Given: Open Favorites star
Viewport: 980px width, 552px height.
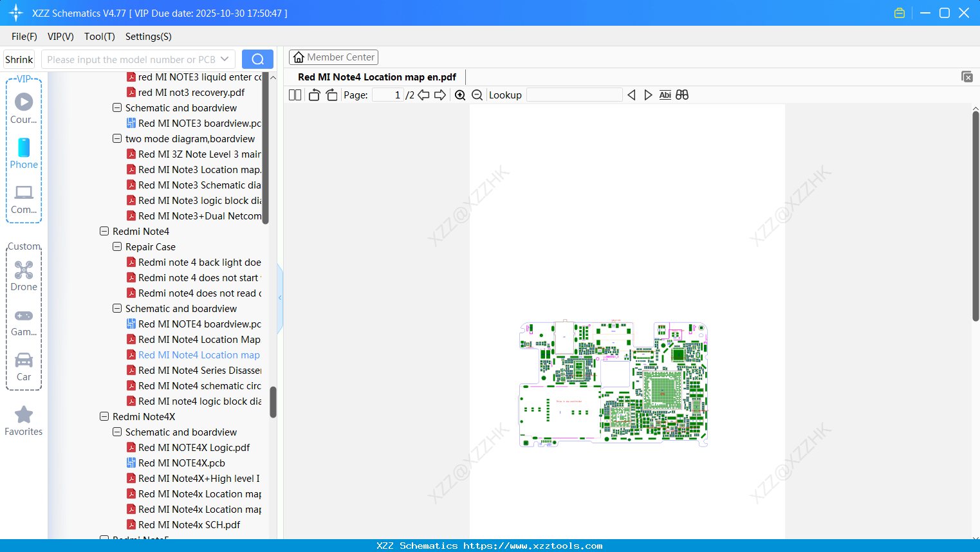Looking at the screenshot, I should 24,421.
